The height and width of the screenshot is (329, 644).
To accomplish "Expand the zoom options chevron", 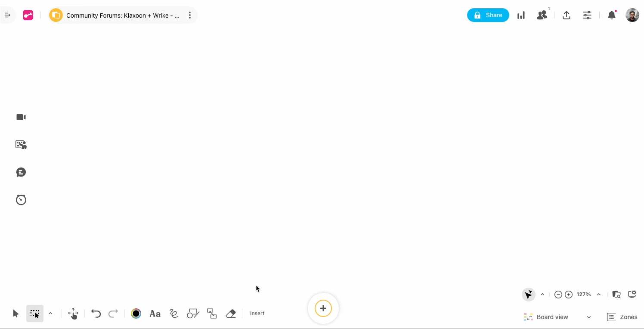I will (x=599, y=295).
